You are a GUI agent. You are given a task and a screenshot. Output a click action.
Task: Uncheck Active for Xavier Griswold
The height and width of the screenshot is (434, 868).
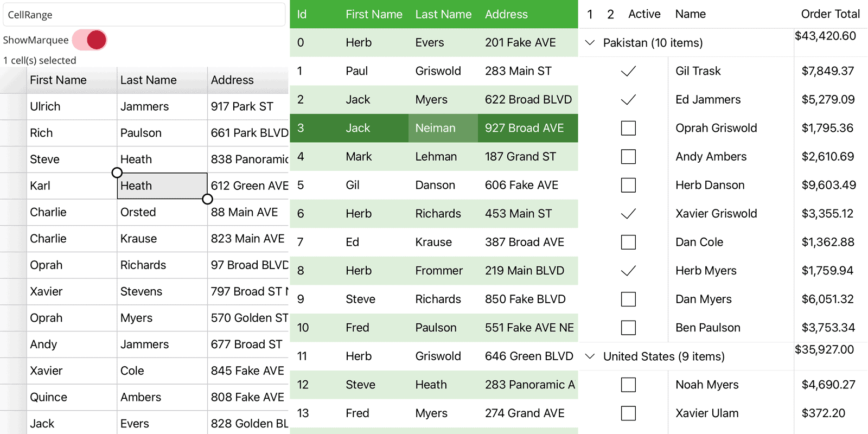tap(628, 214)
